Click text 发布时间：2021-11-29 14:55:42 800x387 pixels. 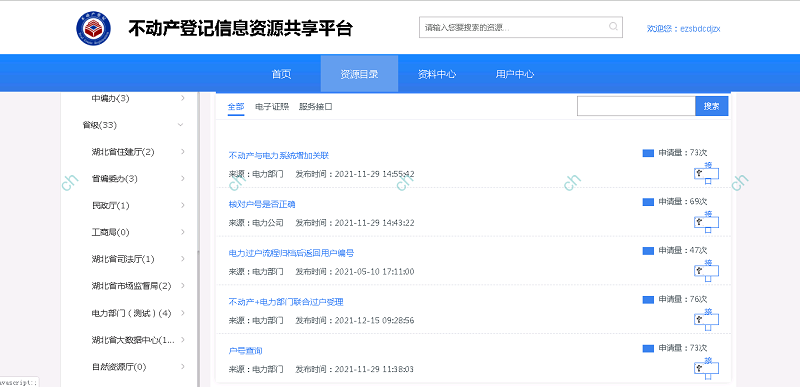(355, 174)
